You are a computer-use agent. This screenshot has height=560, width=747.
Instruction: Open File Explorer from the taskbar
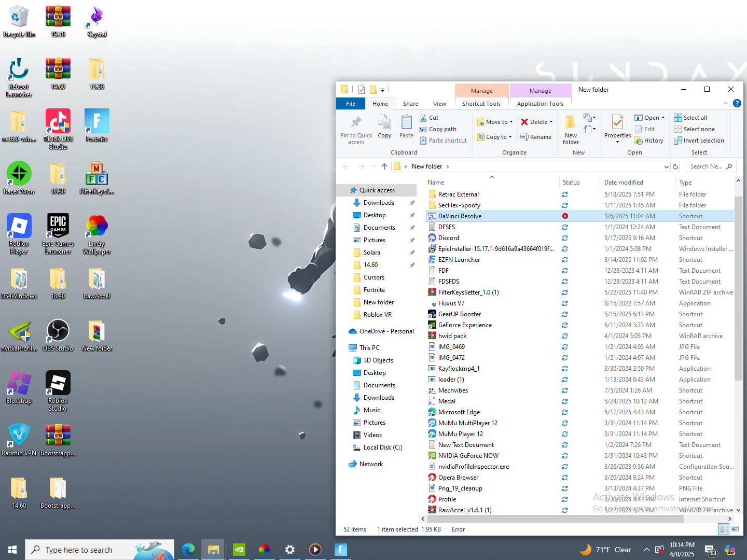pos(213,550)
